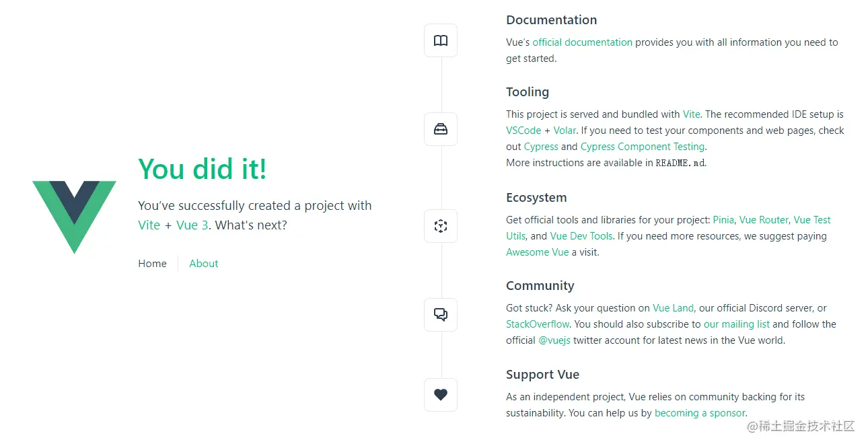The image size is (868, 446).
Task: Open the Pinia link
Action: tap(723, 220)
